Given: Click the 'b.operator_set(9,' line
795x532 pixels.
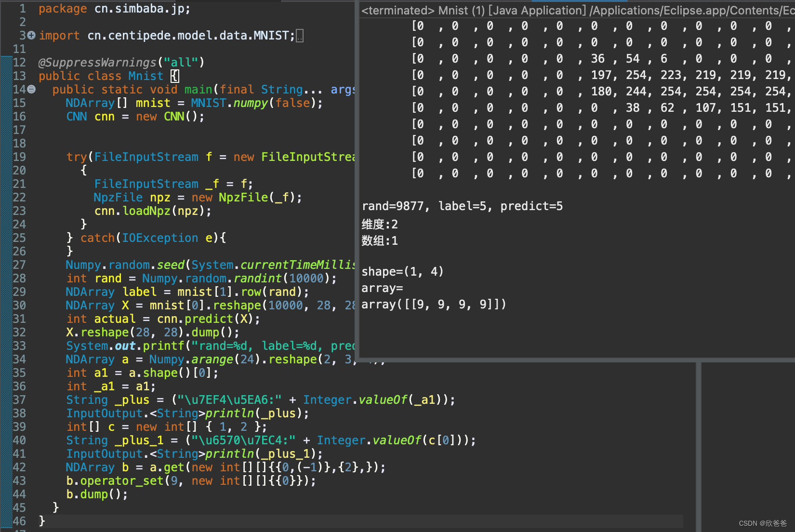Looking at the screenshot, I should [191, 480].
